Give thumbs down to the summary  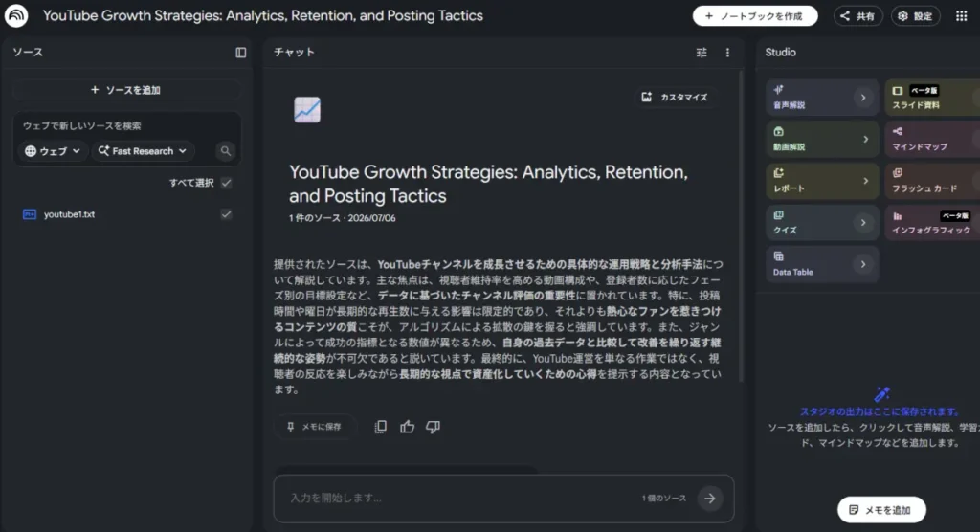tap(433, 427)
